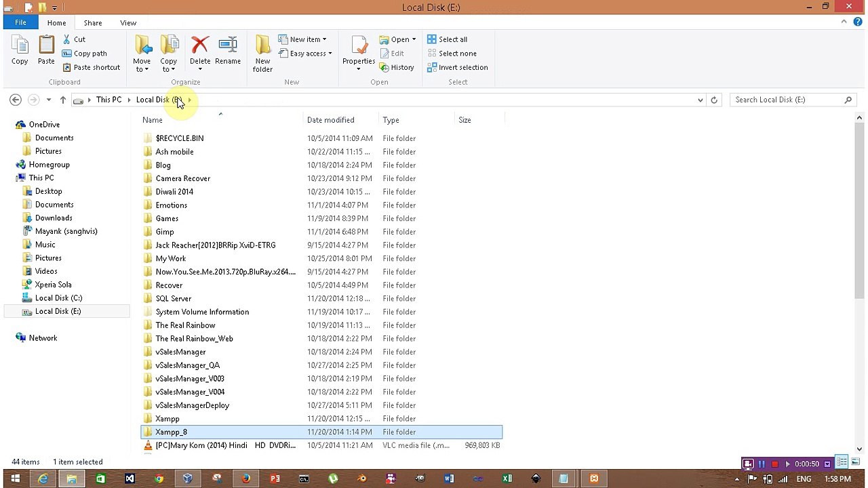
Task: Switch to the large thumbnails view button
Action: (x=854, y=462)
